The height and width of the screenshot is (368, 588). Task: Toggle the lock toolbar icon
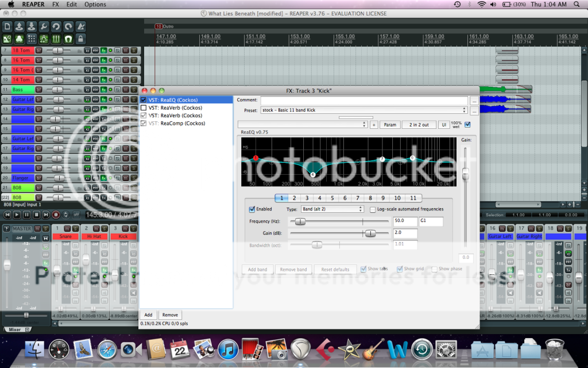tap(80, 39)
